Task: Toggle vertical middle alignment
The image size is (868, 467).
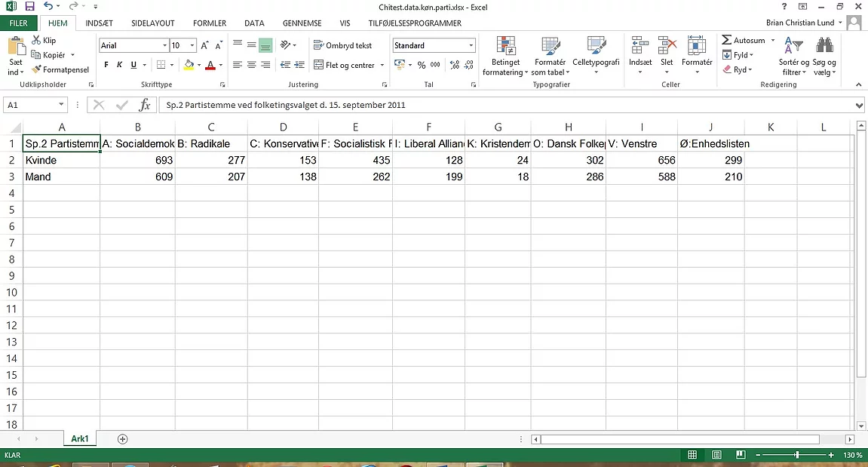Action: pos(251,45)
